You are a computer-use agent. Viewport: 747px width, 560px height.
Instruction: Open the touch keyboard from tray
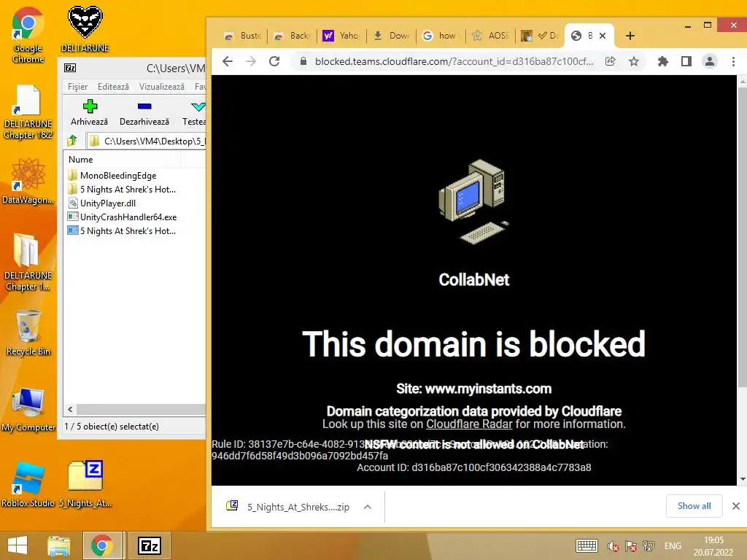point(587,545)
